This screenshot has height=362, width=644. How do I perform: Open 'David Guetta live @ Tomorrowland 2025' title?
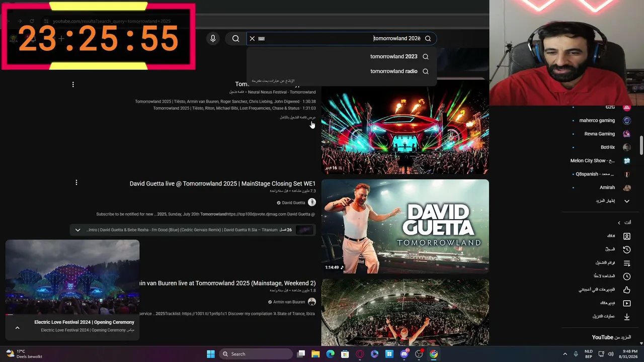click(222, 184)
